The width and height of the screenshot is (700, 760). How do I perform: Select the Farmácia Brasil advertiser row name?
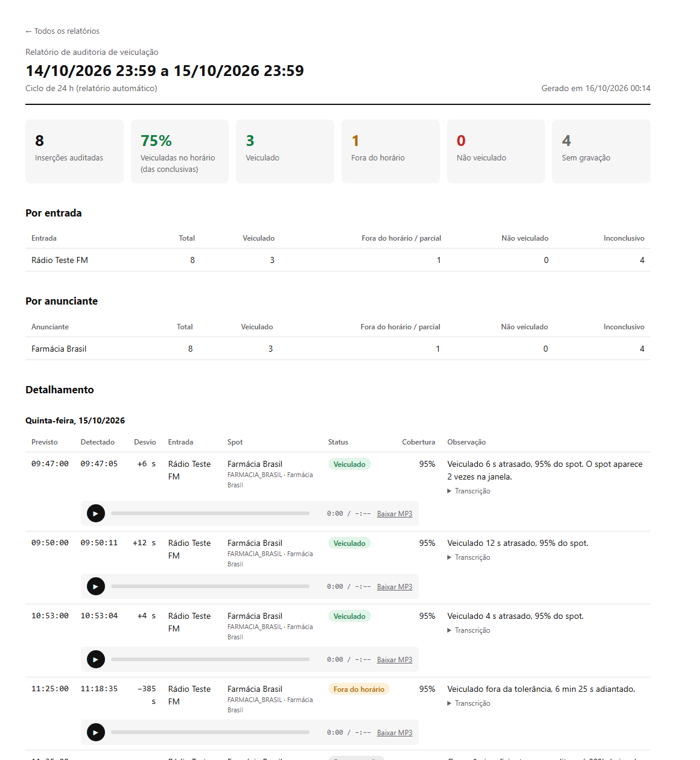point(59,349)
